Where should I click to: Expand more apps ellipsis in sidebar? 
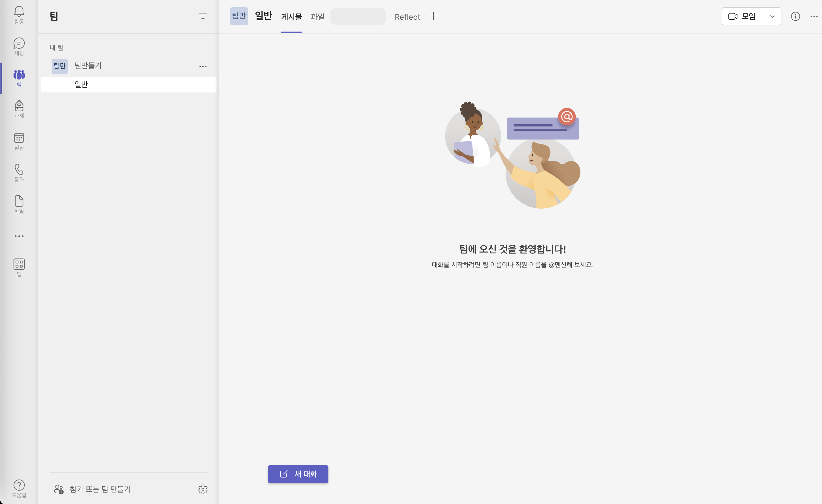(19, 236)
